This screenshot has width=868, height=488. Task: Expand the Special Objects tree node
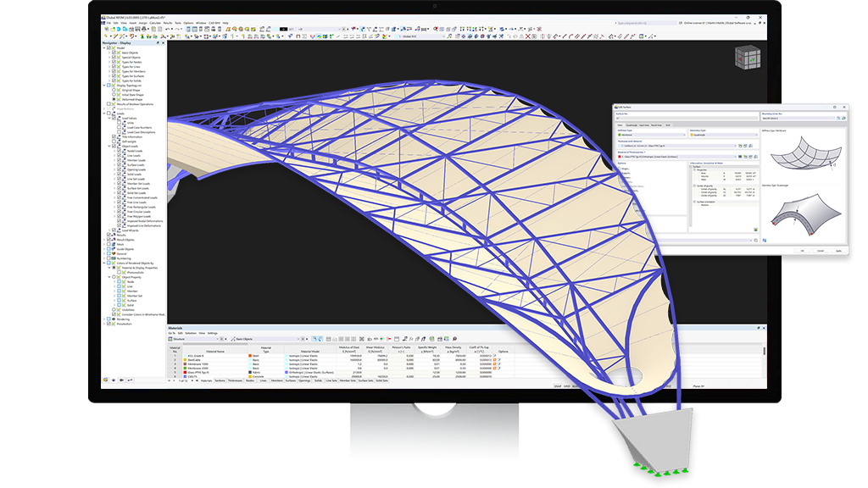[x=109, y=58]
